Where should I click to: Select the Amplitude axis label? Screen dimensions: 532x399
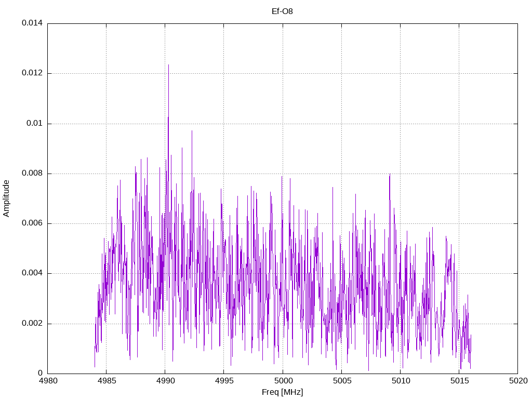6,198
